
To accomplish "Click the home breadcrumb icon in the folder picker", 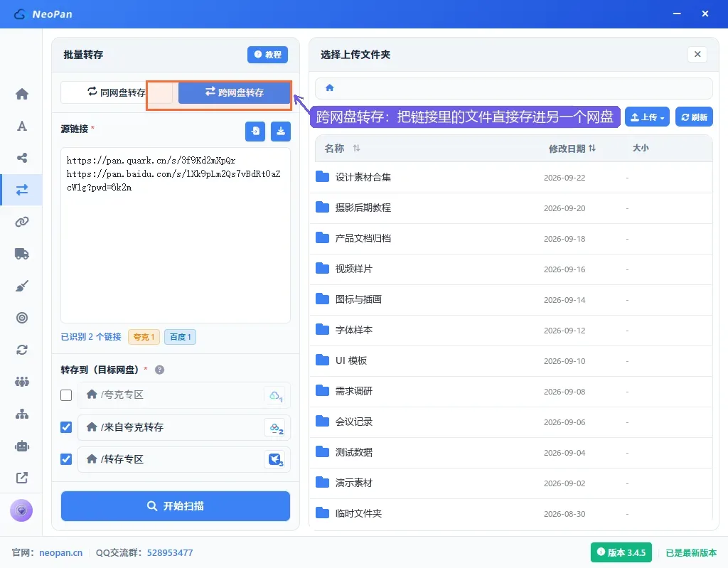I will click(330, 87).
